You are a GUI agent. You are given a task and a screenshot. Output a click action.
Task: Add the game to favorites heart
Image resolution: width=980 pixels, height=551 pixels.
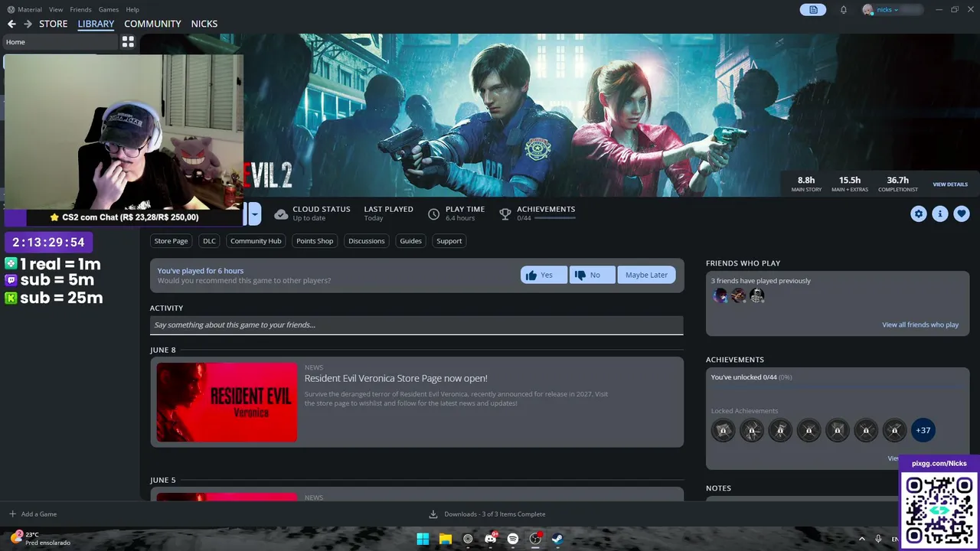[x=962, y=214]
